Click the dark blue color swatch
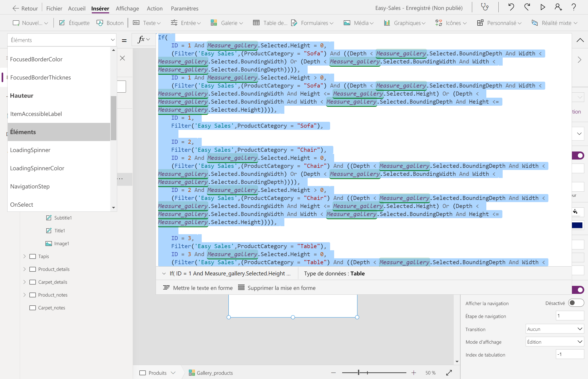Image resolution: width=588 pixels, height=379 pixels. (x=577, y=225)
